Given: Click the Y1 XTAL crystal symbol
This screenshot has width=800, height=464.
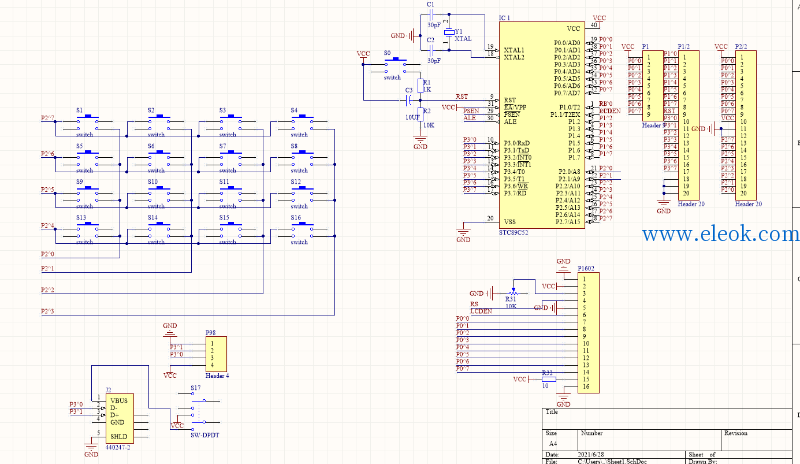Looking at the screenshot, I should coord(449,33).
